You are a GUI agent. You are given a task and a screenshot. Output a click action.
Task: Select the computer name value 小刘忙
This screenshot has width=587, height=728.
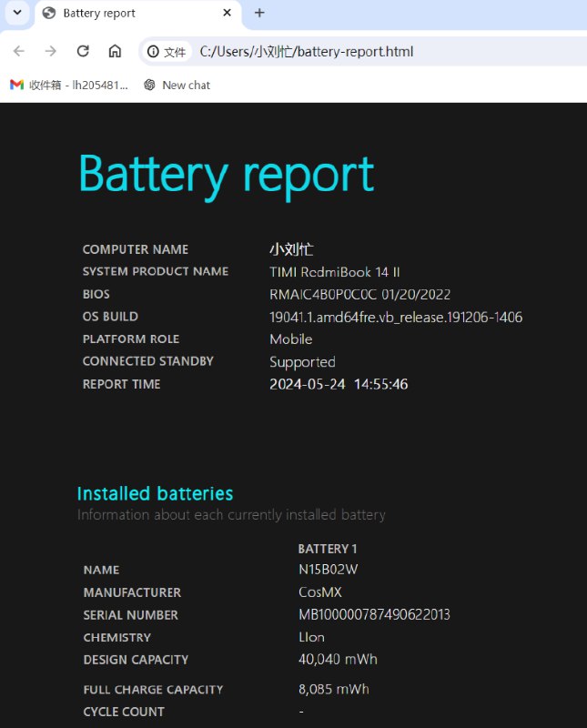tap(291, 249)
